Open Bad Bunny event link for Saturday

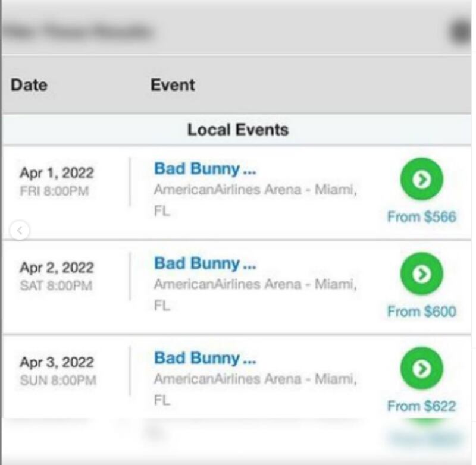click(x=205, y=263)
